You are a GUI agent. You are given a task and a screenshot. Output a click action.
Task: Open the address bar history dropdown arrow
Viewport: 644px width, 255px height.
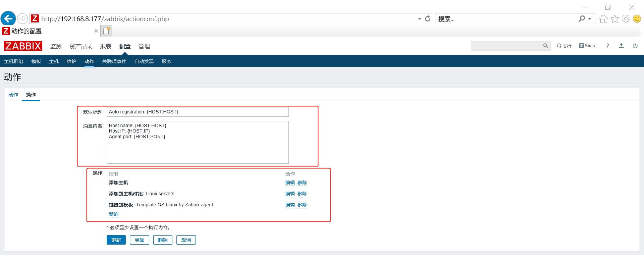(419, 19)
